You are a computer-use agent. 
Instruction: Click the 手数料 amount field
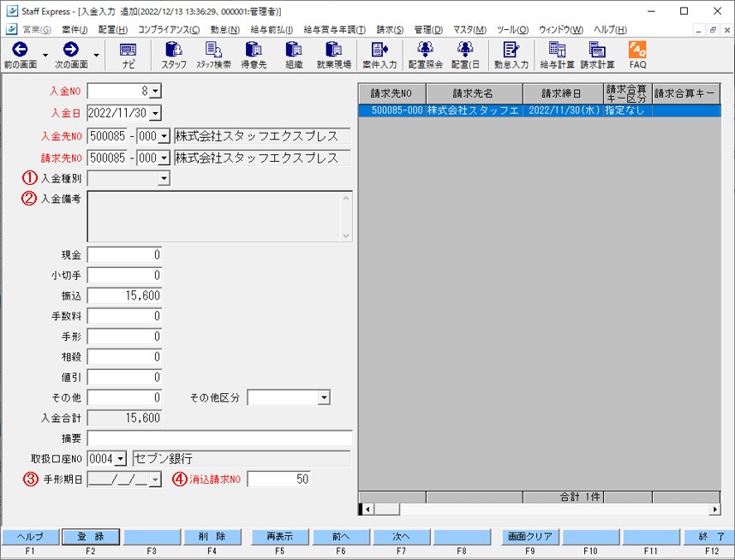tap(125, 316)
